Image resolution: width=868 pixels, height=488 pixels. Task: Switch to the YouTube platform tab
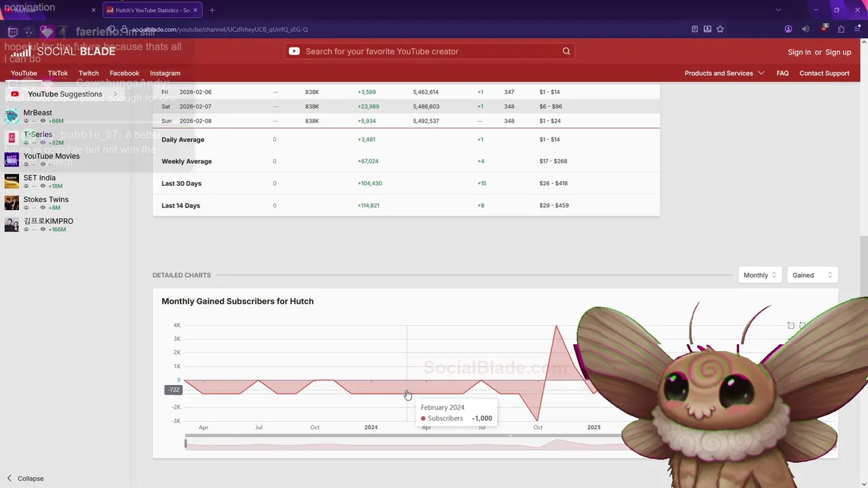click(x=24, y=73)
